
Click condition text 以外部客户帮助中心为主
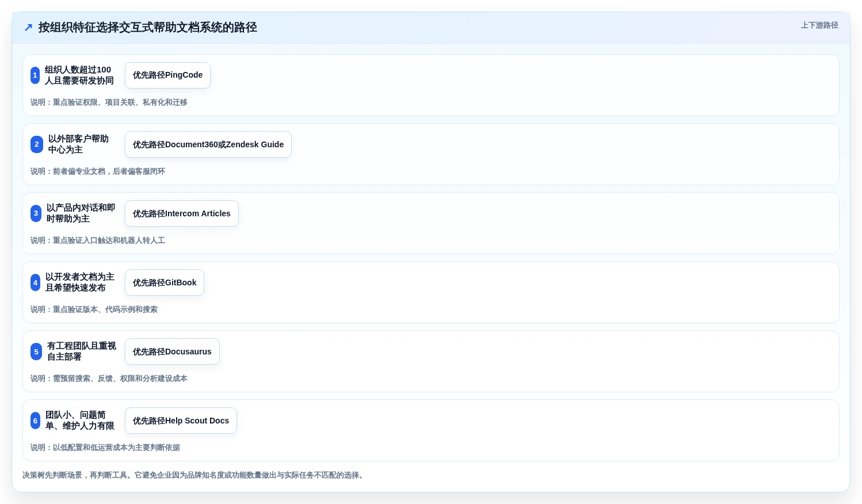click(78, 144)
